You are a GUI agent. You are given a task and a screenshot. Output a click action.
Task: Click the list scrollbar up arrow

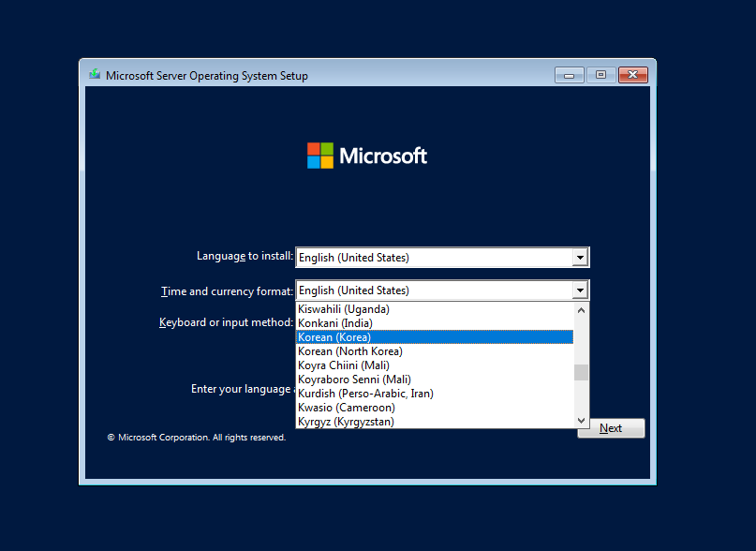[581, 310]
